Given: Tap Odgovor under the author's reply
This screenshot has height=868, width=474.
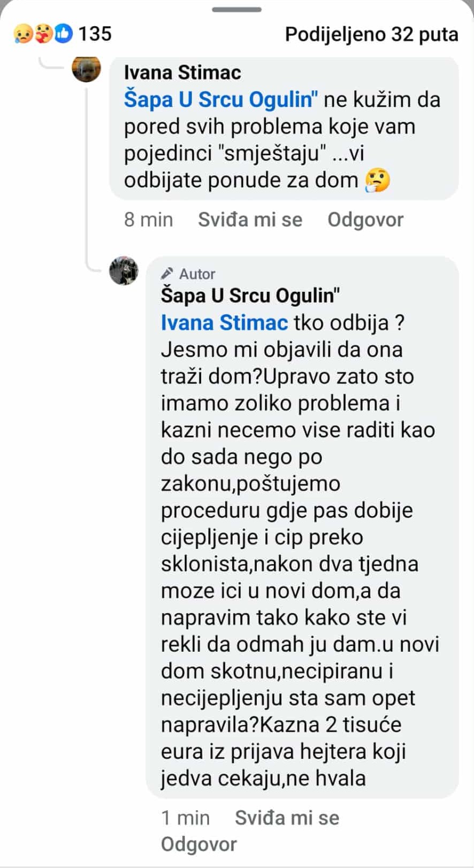Looking at the screenshot, I should [x=199, y=844].
